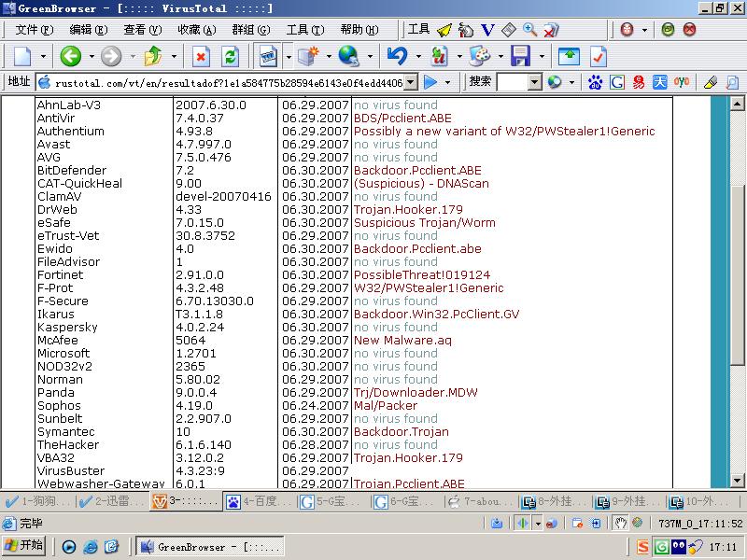Click the Up folder icon

153,56
